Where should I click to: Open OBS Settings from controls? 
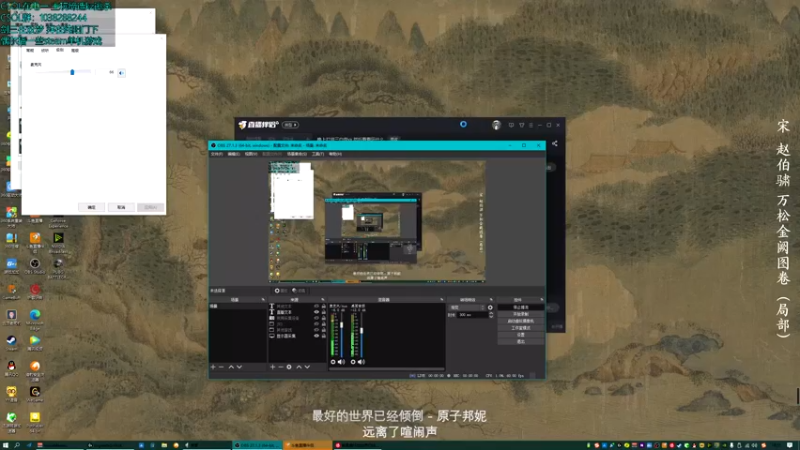[x=520, y=335]
